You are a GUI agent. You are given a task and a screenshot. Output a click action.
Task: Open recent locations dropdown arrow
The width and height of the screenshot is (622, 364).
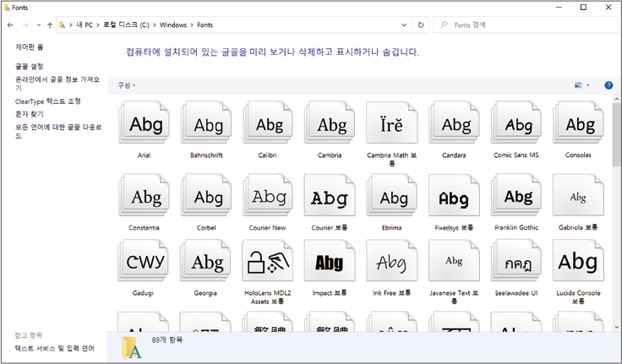tap(39, 25)
